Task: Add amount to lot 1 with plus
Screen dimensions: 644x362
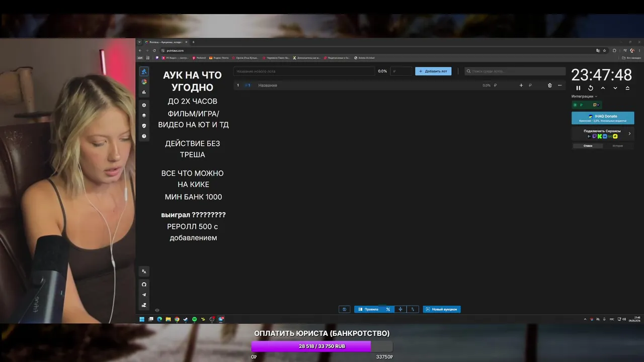Action: point(521,85)
